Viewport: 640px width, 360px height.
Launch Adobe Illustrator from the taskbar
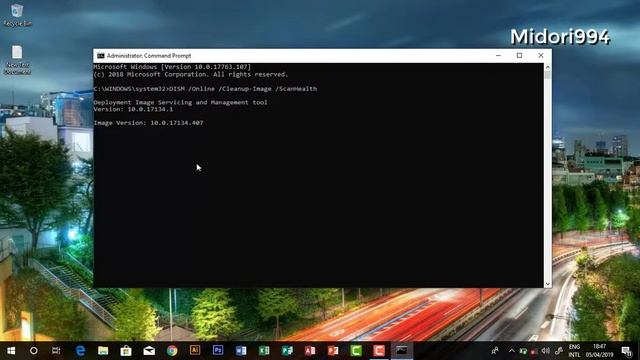pyautogui.click(x=195, y=350)
